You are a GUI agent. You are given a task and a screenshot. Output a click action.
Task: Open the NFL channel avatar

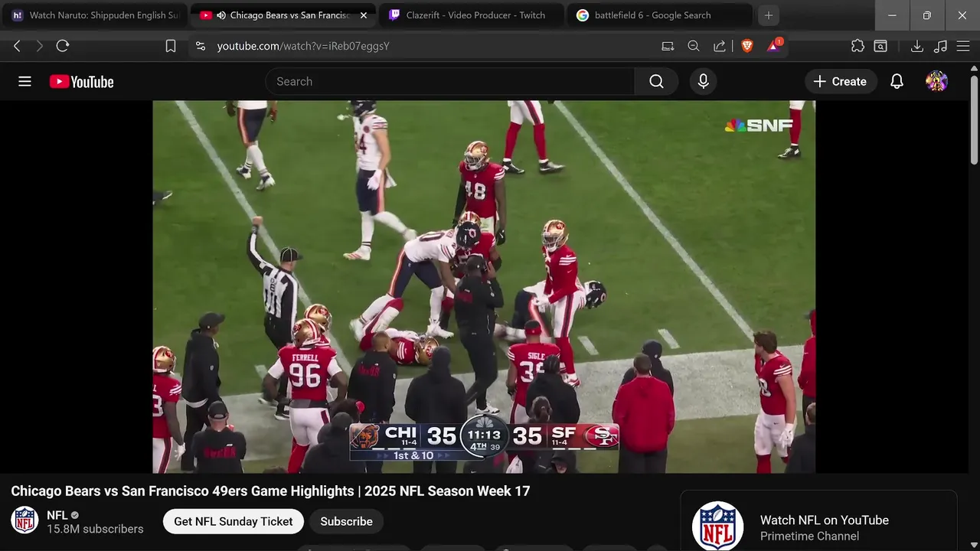point(24,520)
